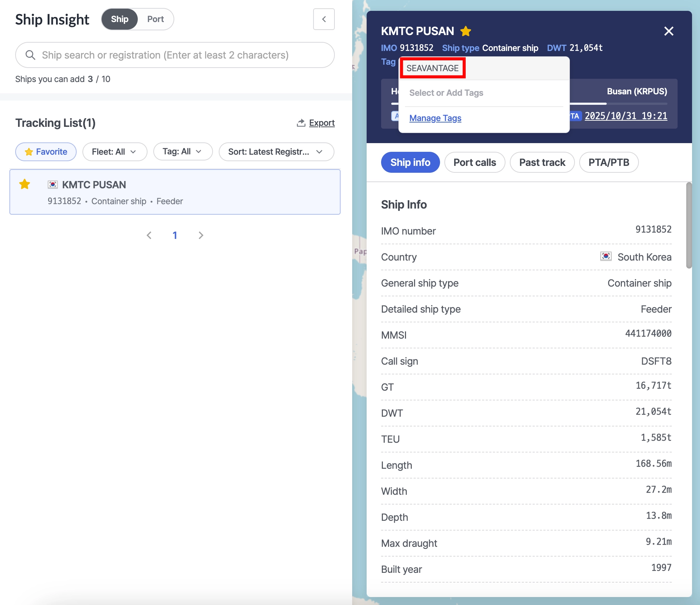Click the ETA date 2025/10/31 19:21 link
The height and width of the screenshot is (605, 700).
[x=626, y=116]
